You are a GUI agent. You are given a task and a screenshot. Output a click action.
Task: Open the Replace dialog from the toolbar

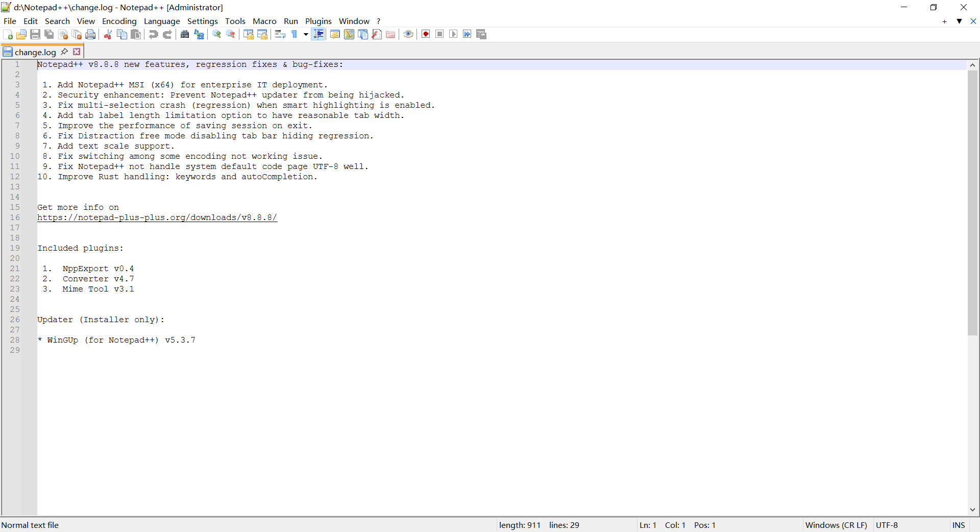click(199, 34)
